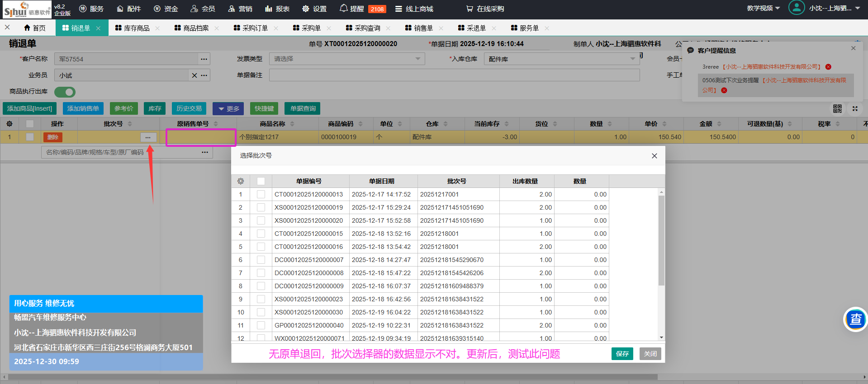868x384 pixels.
Task: Expand the 更多 dropdown button
Action: point(228,108)
